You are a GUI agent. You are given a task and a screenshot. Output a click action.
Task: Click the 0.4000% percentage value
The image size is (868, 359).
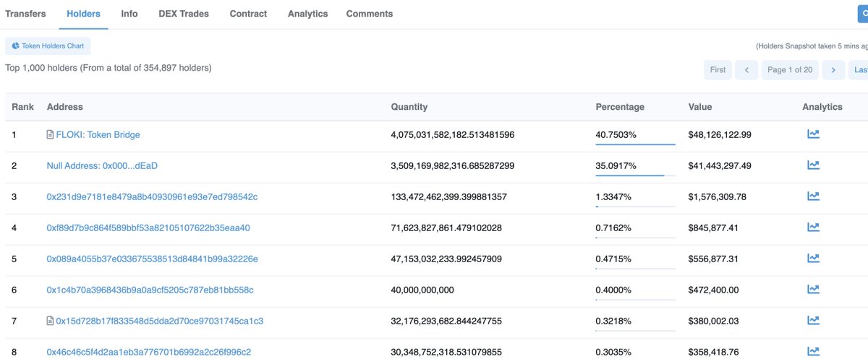[x=613, y=290]
